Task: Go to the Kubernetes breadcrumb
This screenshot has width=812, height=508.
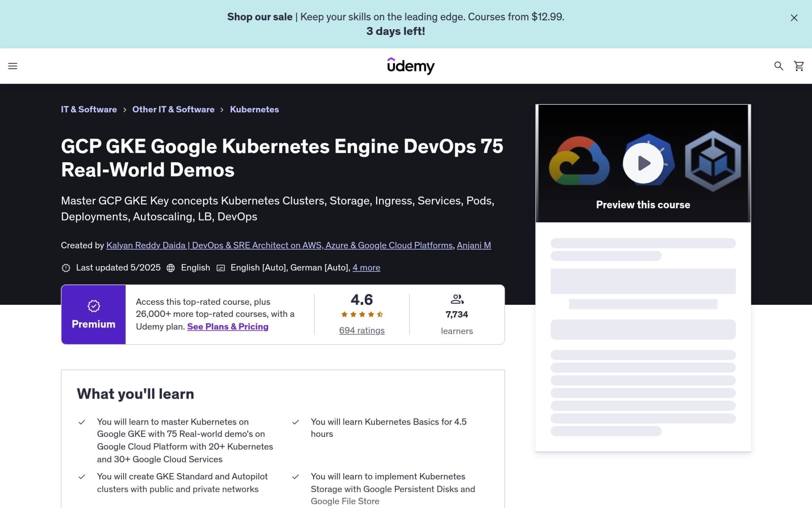Action: click(254, 109)
